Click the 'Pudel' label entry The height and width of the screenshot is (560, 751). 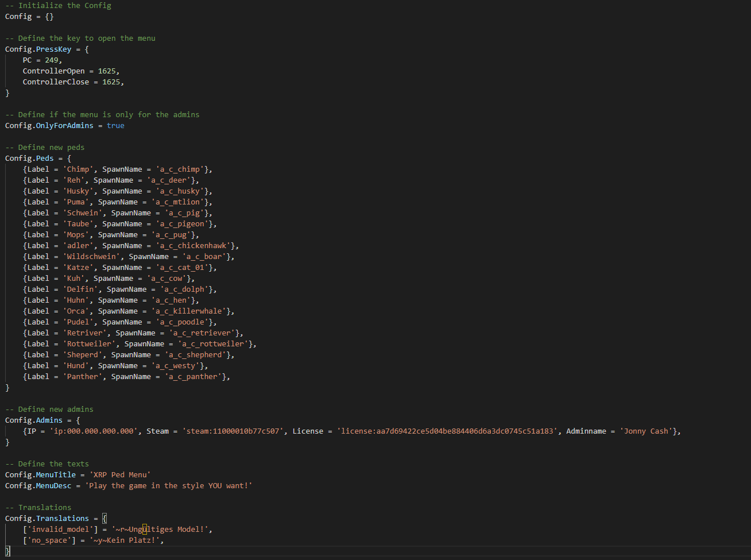click(78, 322)
